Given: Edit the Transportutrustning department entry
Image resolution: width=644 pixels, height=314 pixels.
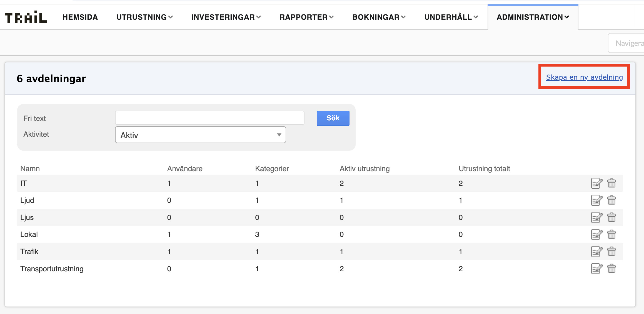Looking at the screenshot, I should 596,269.
